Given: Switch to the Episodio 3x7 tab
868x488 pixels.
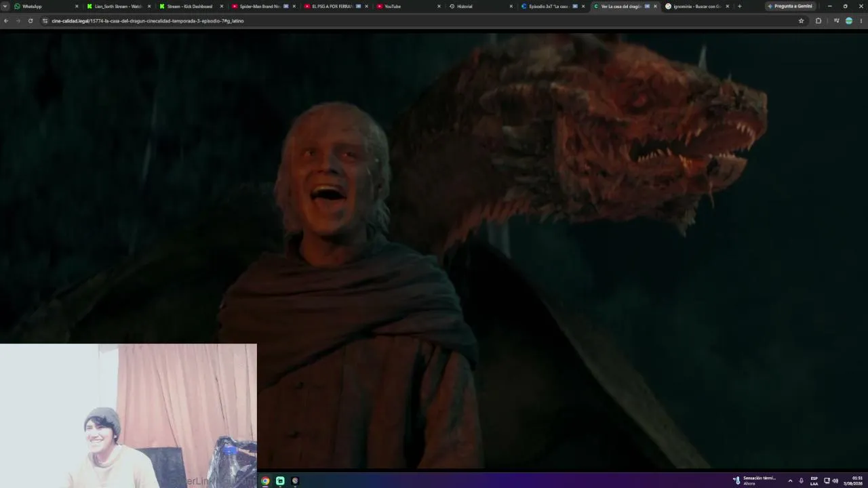Looking at the screenshot, I should (553, 6).
